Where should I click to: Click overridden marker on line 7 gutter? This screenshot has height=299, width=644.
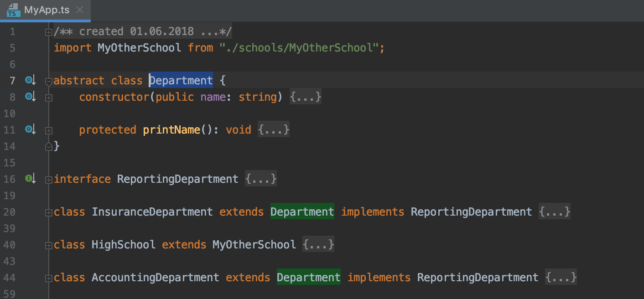tap(31, 81)
